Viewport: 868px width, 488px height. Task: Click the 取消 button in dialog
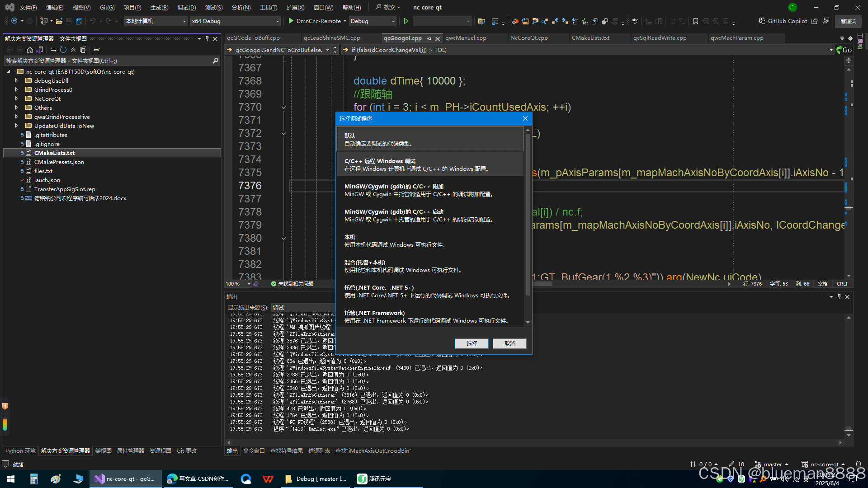509,344
